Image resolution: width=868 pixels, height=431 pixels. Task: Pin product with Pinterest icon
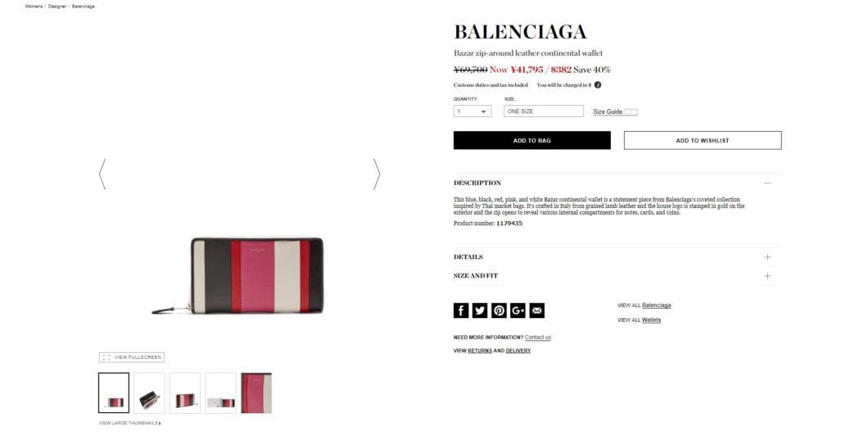(499, 311)
